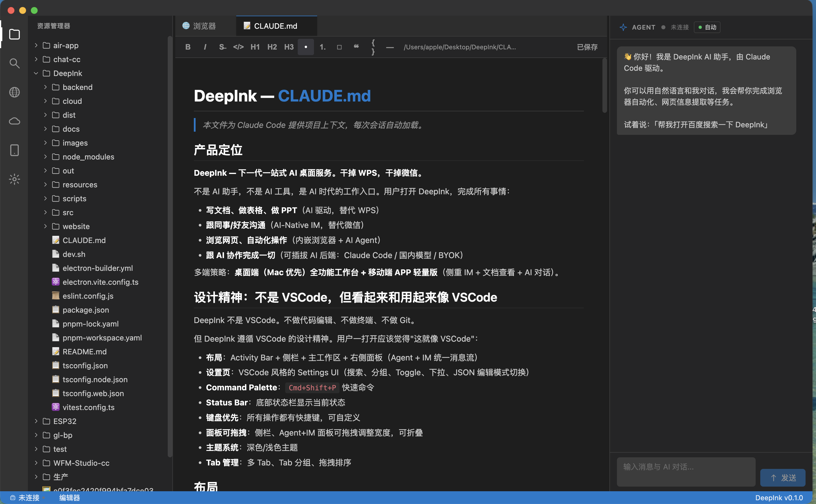Expand the node_modules folder
The width and height of the screenshot is (816, 504).
(45, 157)
